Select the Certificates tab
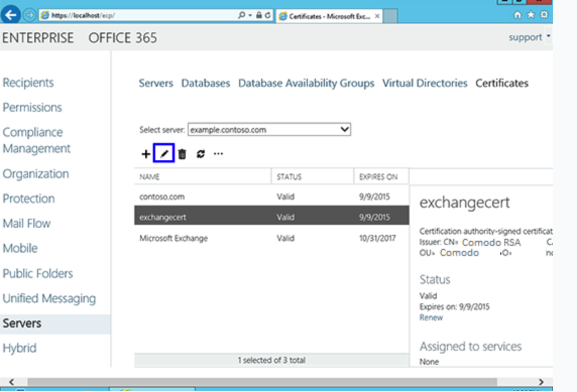This screenshot has height=392, width=577. (501, 83)
